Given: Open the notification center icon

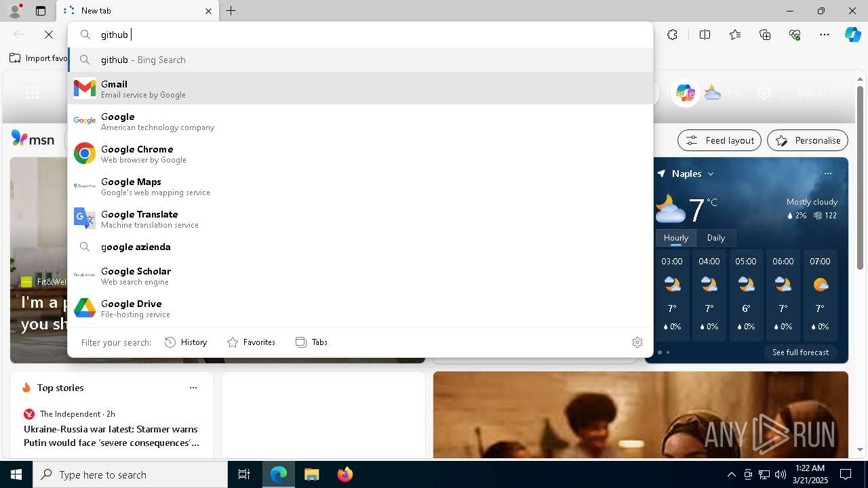Looking at the screenshot, I should click(x=846, y=474).
